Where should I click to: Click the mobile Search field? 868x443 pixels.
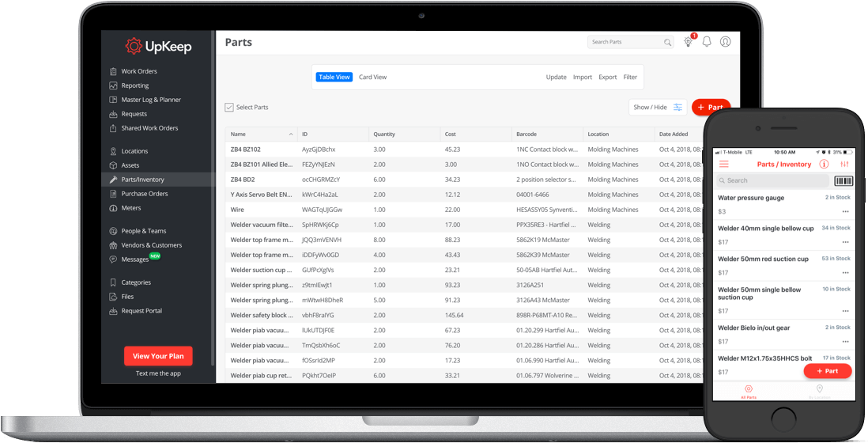pos(772,180)
